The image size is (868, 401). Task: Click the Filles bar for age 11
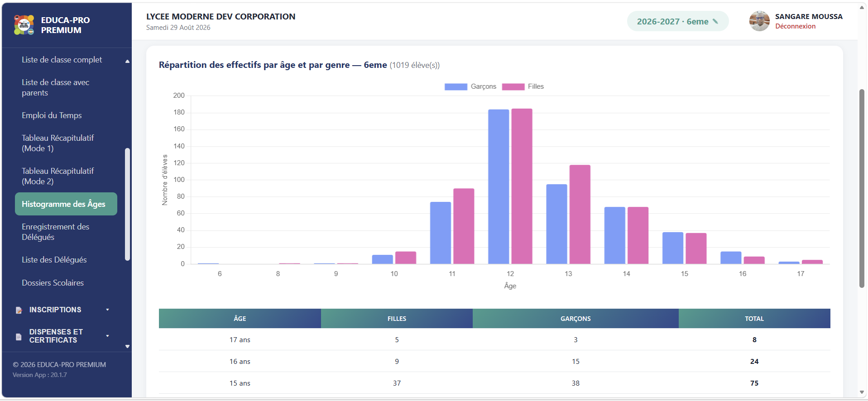click(464, 226)
